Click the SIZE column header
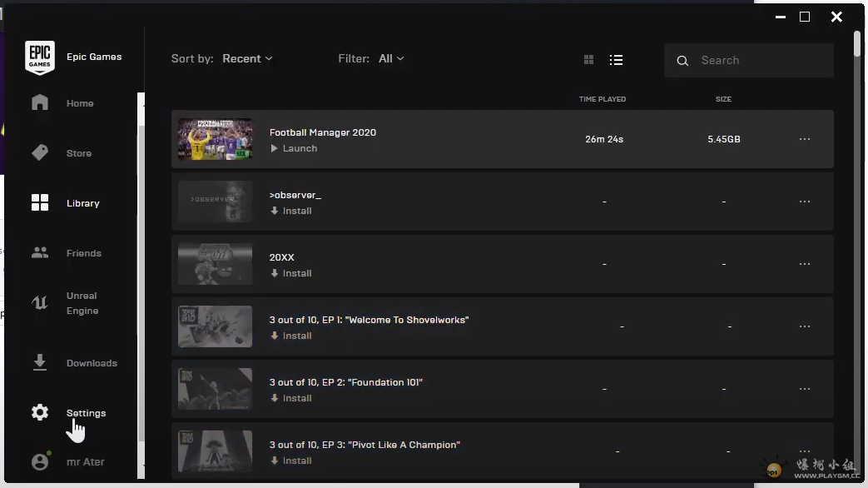The height and width of the screenshot is (488, 868). coord(723,99)
